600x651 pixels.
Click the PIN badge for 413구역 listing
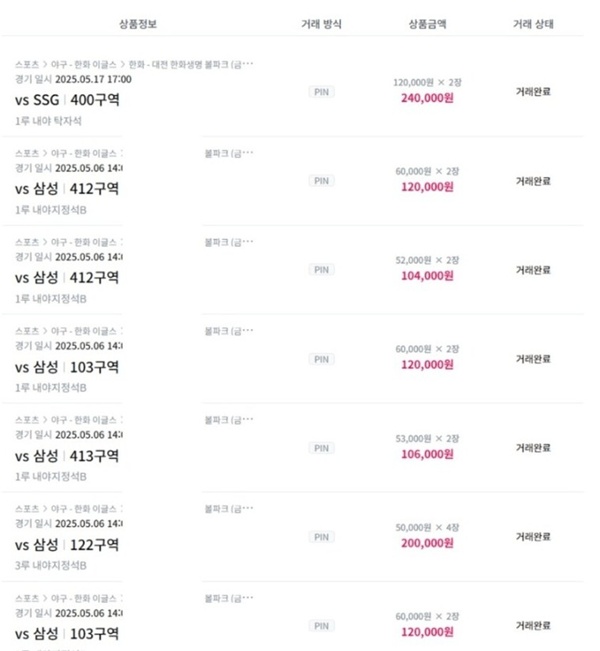point(321,448)
